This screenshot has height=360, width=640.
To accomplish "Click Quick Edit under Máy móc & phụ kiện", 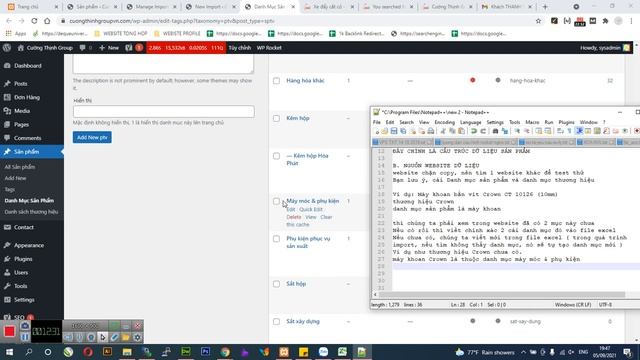I will (x=311, y=209).
